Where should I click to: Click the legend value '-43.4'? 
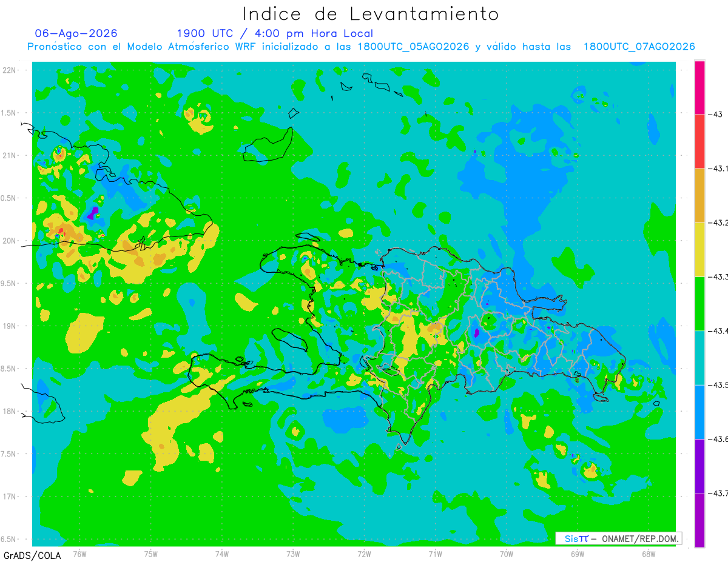click(718, 330)
